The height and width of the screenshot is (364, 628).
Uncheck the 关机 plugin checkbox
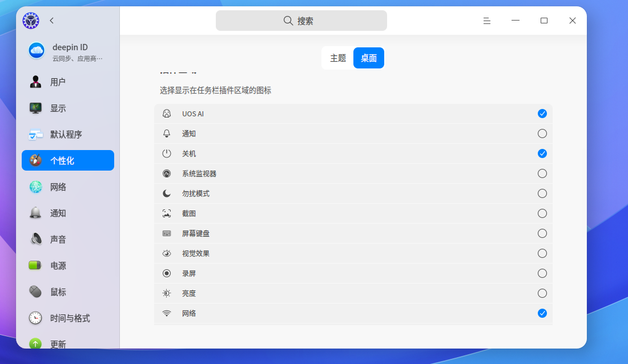[x=542, y=153]
